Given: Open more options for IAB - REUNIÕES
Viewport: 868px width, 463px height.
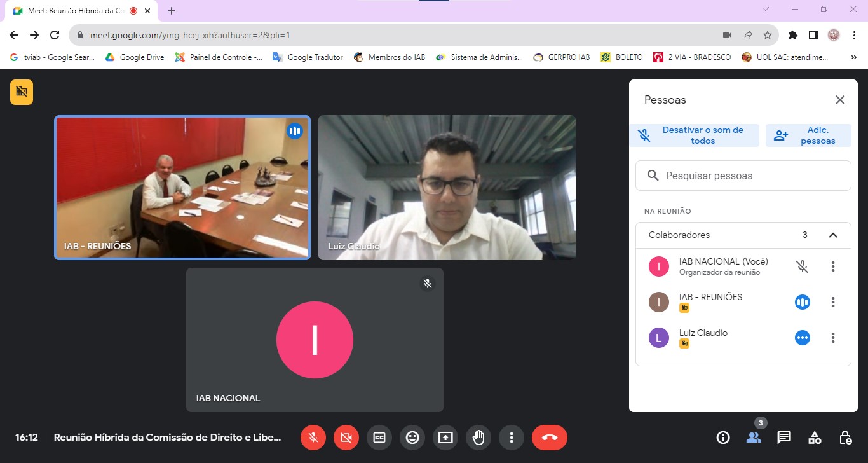Looking at the screenshot, I should coord(833,302).
